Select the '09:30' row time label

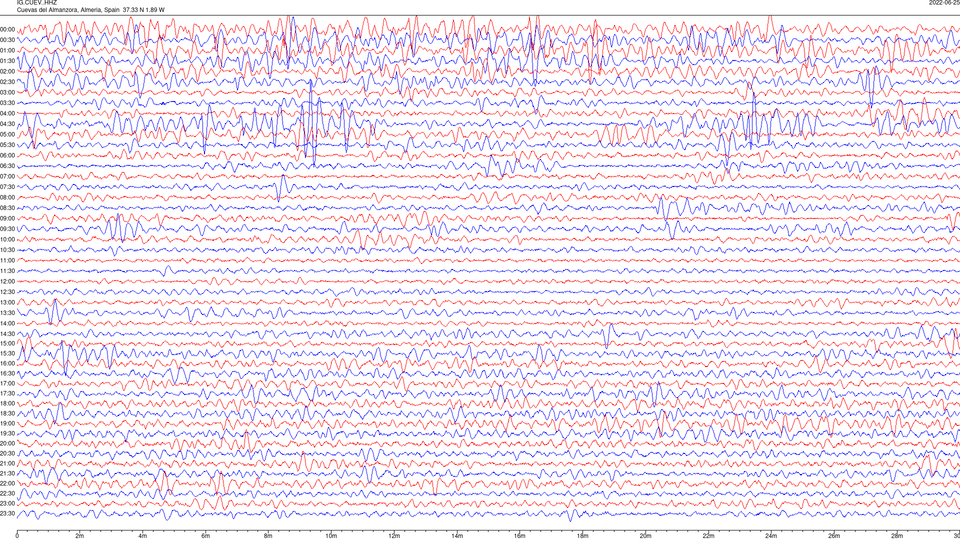click(7, 229)
